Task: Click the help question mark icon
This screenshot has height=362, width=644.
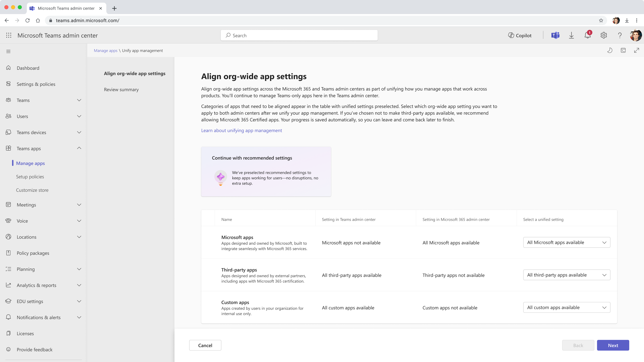Action: (x=620, y=36)
